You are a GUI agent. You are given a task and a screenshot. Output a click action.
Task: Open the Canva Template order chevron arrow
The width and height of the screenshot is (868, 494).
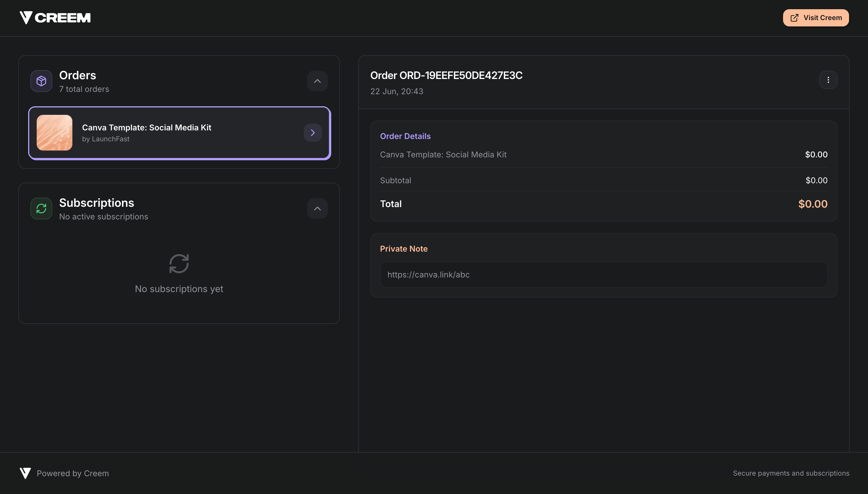coord(313,133)
